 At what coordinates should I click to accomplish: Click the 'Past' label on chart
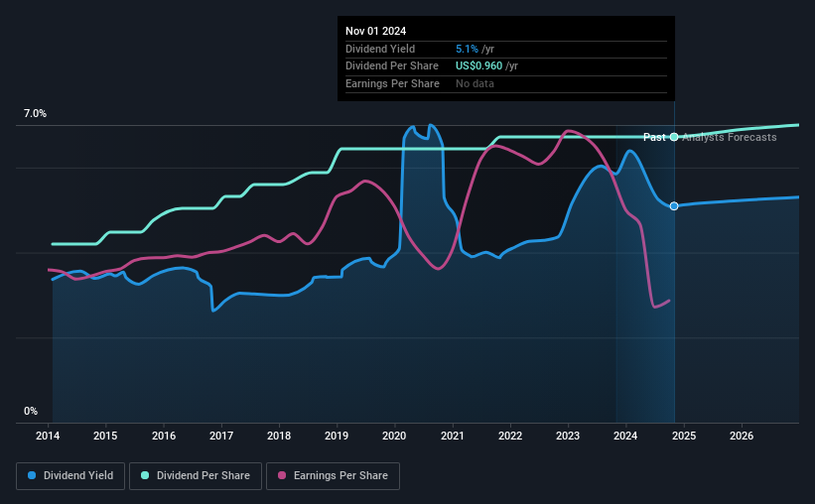pyautogui.click(x=654, y=137)
